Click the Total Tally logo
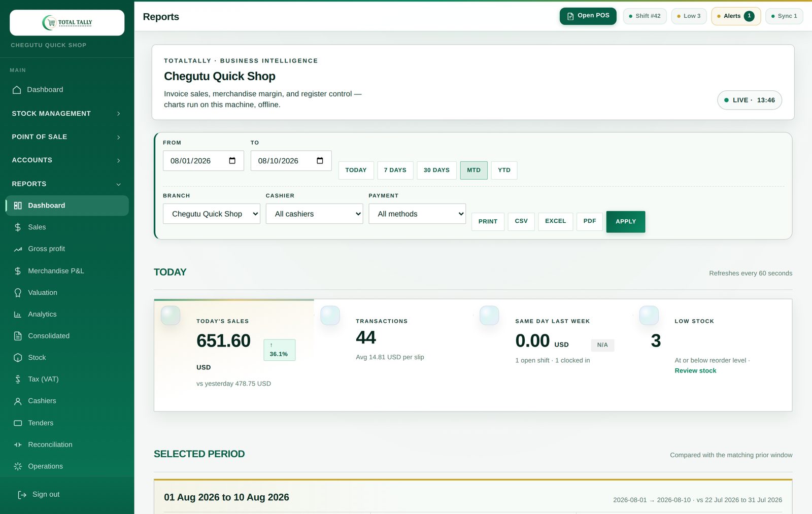 (67, 22)
